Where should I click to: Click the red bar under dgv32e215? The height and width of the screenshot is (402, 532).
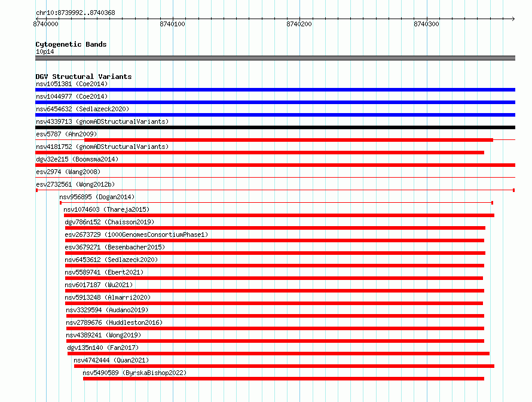(x=275, y=165)
